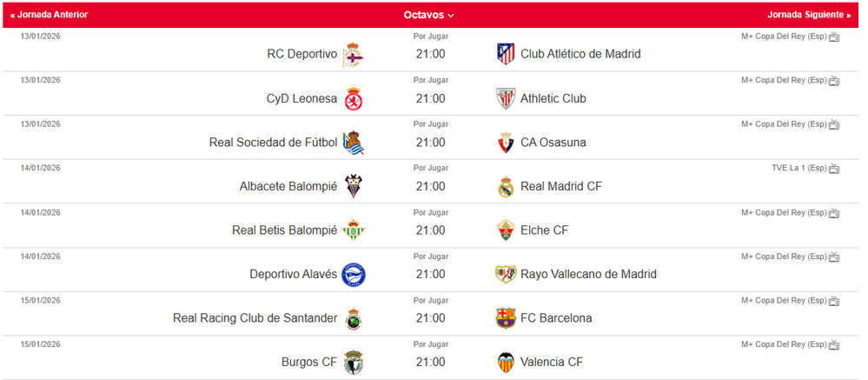Click the Elche CF crest icon
Screen dimensions: 868x380
pyautogui.click(x=506, y=230)
